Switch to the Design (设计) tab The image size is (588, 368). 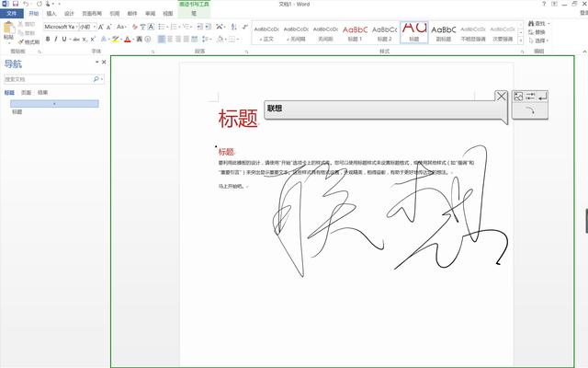pos(69,14)
